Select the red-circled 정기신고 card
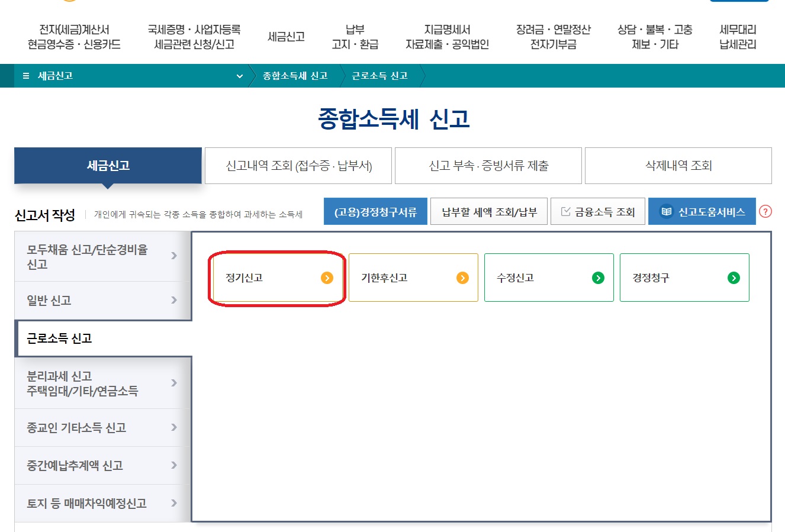 tap(276, 278)
